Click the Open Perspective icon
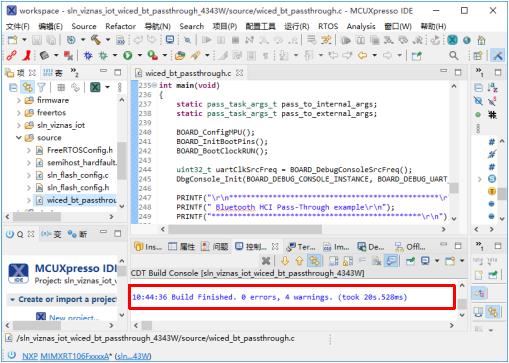Image resolution: width=509 pixels, height=363 pixels. [x=478, y=56]
